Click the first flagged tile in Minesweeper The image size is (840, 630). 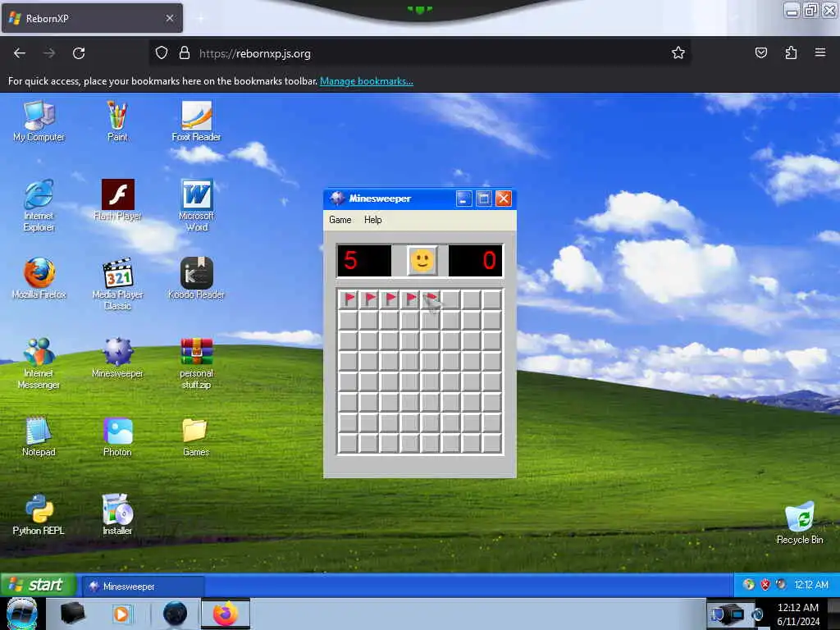(348, 299)
